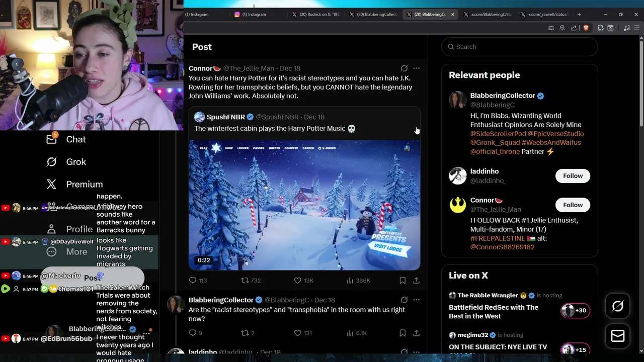The image size is (644, 362).
Task: Open Grok in the X sidebar
Action: 66,162
